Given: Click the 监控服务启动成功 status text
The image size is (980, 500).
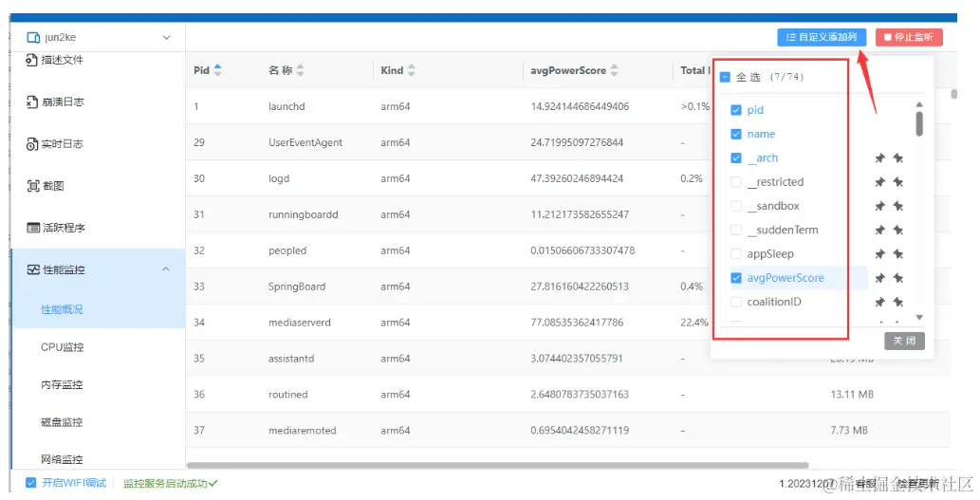Looking at the screenshot, I should (171, 483).
